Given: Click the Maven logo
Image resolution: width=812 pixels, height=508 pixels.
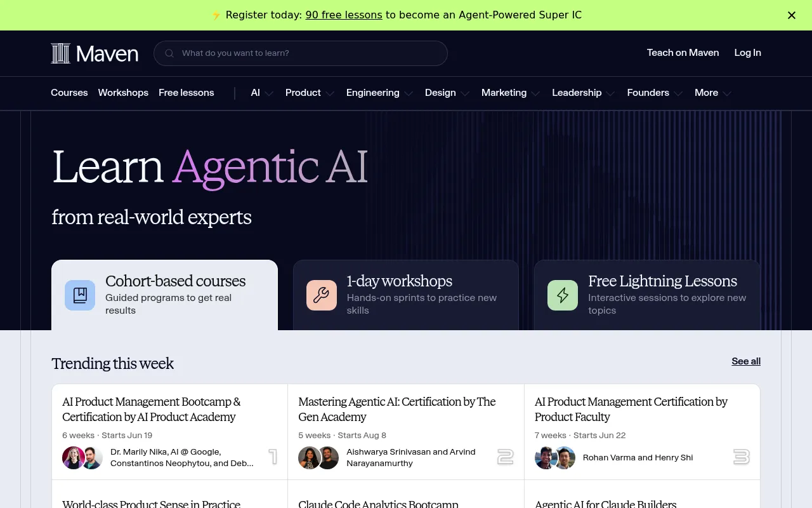Looking at the screenshot, I should pos(95,53).
